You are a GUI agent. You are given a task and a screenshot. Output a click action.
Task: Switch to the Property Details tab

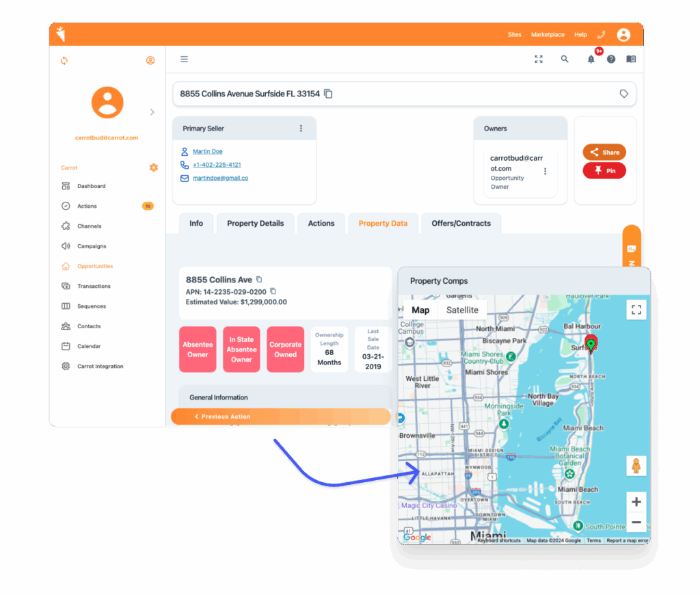[255, 224]
